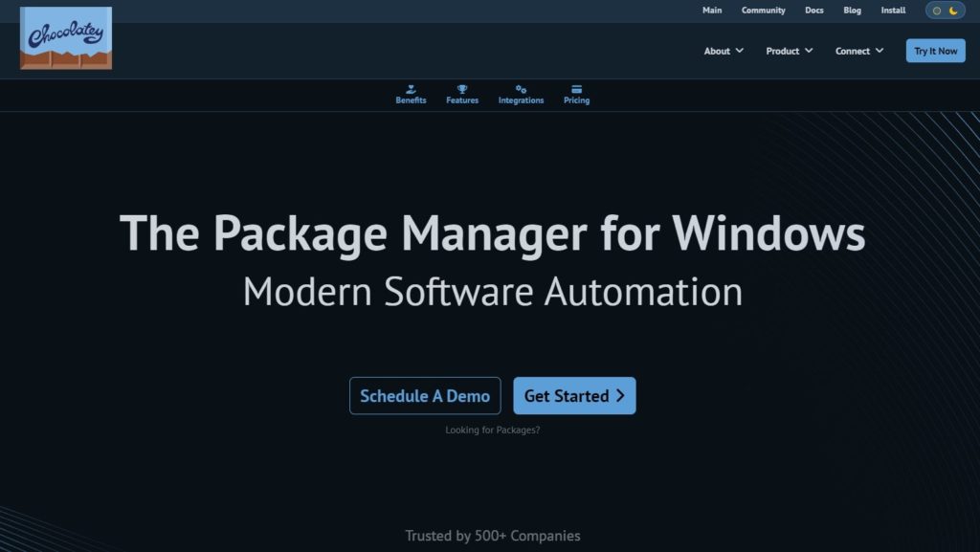Follow the 'Looking for Packages?' link
The height and width of the screenshot is (552, 980).
(x=492, y=431)
